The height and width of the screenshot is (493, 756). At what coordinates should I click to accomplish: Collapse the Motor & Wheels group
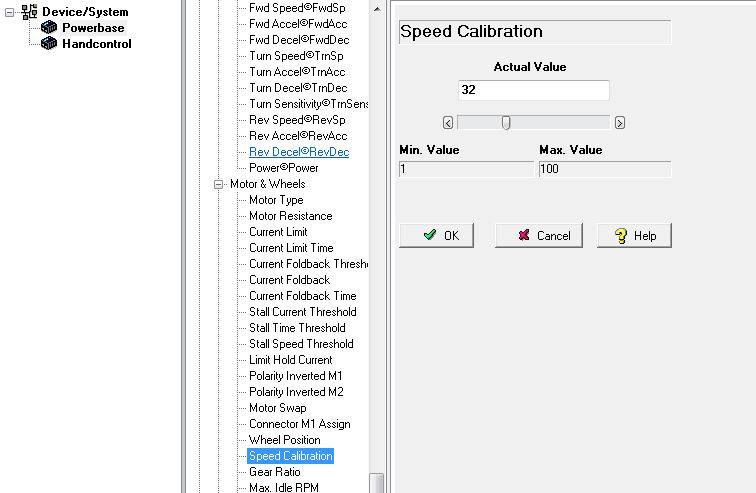(218, 184)
